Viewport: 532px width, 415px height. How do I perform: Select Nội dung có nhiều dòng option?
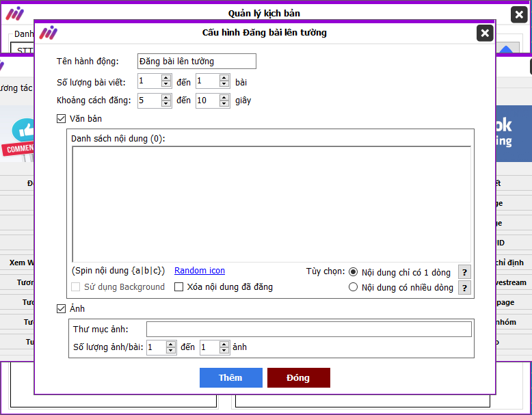354,287
